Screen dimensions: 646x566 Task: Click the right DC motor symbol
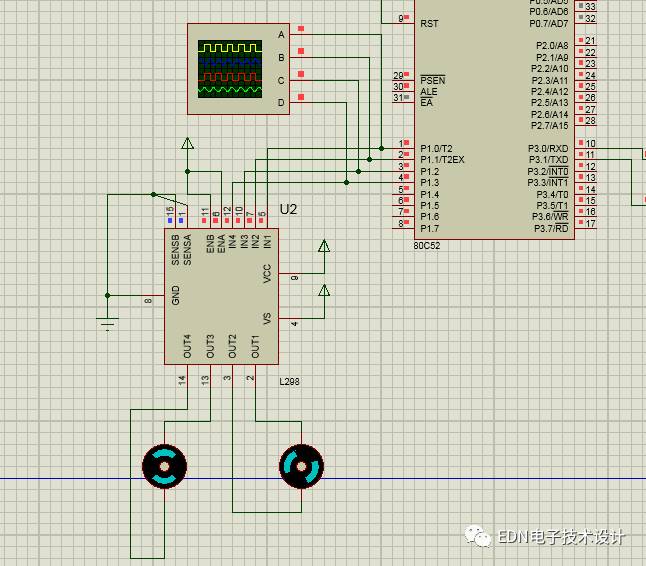pos(301,465)
